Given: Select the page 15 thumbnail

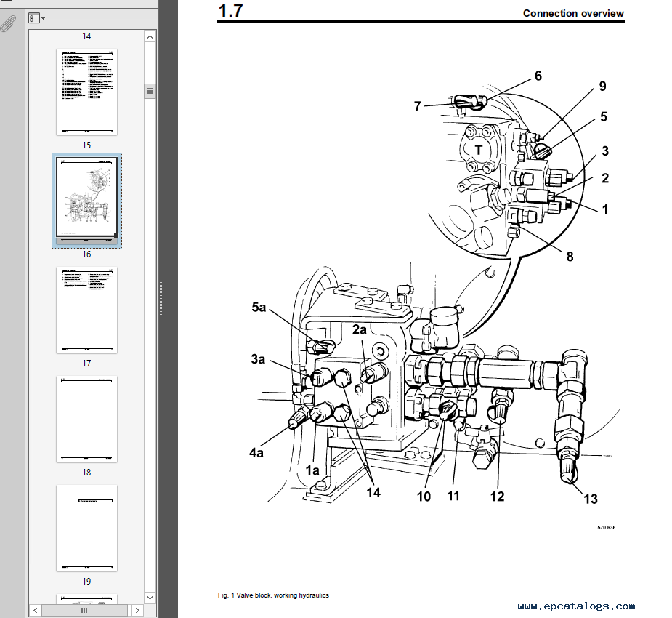Looking at the screenshot, I should [86, 92].
